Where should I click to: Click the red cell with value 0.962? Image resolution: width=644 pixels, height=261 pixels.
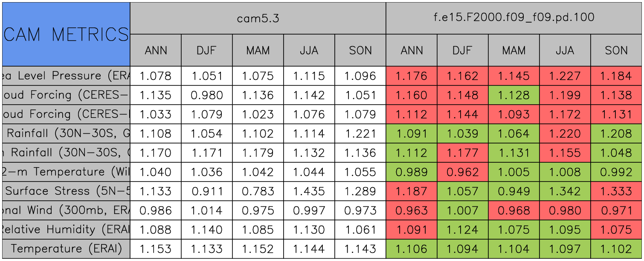pos(462,172)
